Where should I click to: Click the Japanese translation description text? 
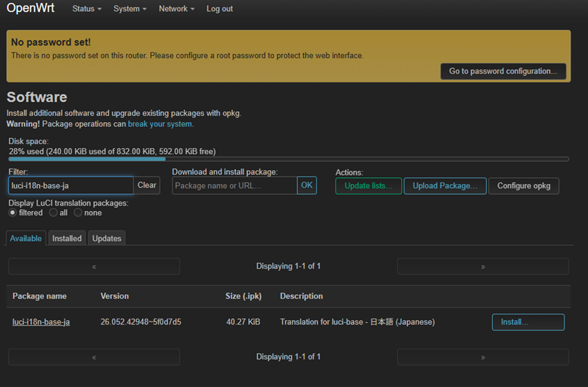pyautogui.click(x=357, y=322)
